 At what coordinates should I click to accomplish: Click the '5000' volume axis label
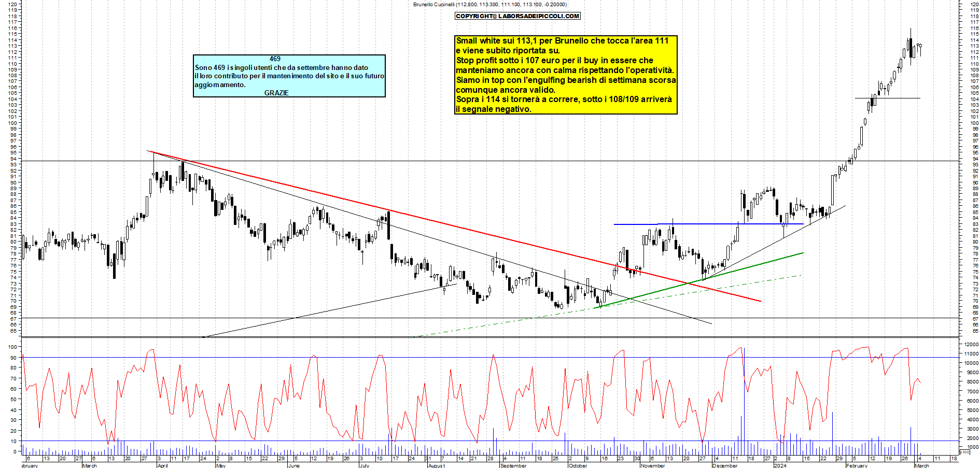pyautogui.click(x=972, y=410)
